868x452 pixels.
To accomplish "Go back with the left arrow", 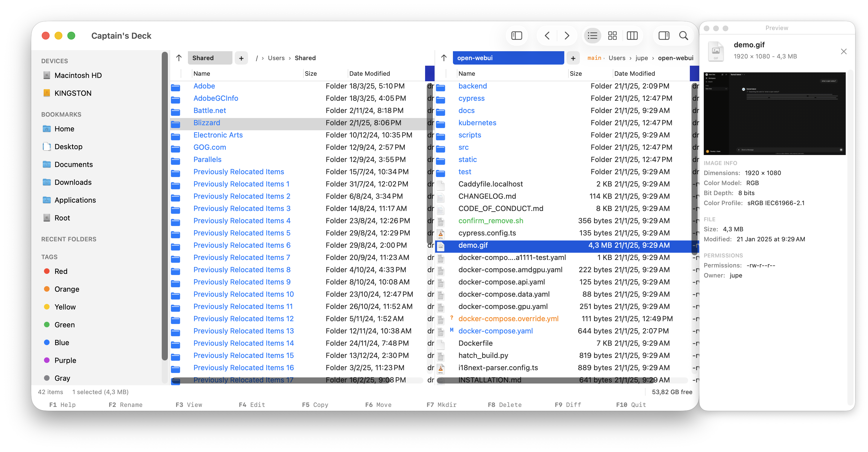I will (547, 36).
